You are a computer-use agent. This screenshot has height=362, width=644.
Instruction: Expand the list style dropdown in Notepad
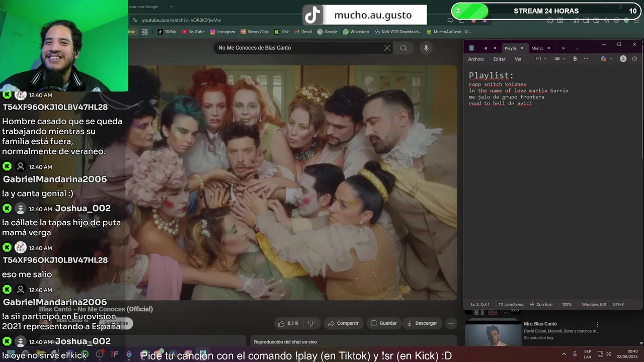click(560, 59)
